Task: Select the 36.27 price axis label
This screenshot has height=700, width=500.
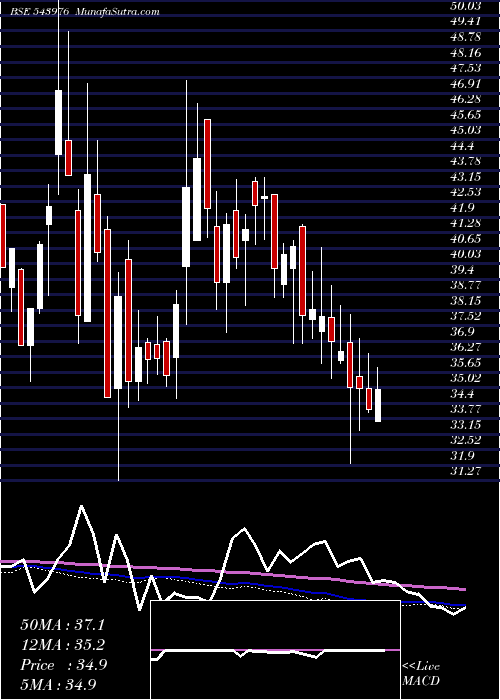Action: (465, 347)
